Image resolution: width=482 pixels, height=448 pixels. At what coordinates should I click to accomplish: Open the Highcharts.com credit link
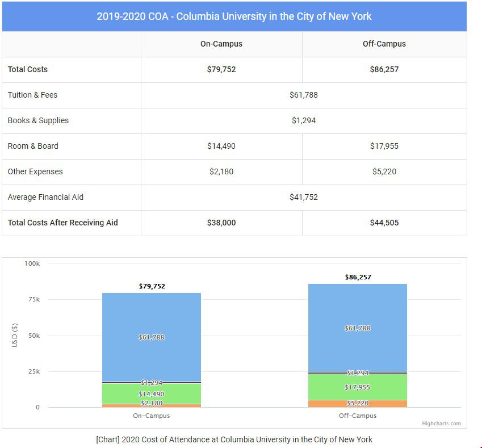coord(442,424)
